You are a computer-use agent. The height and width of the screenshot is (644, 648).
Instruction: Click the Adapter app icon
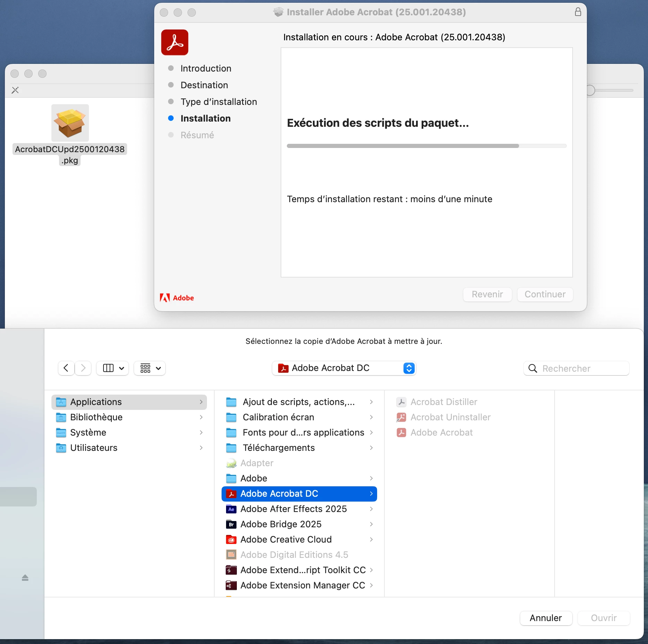point(231,463)
